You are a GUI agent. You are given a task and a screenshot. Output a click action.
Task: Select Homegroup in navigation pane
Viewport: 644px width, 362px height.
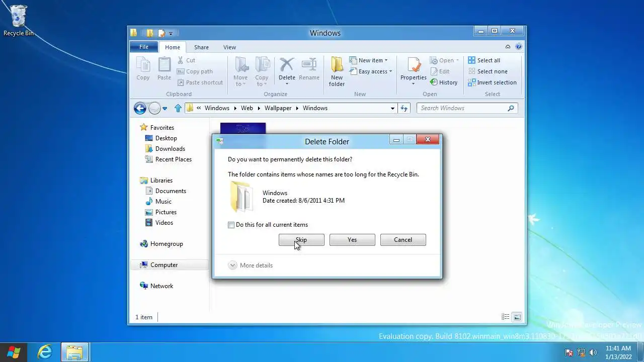coord(162,244)
